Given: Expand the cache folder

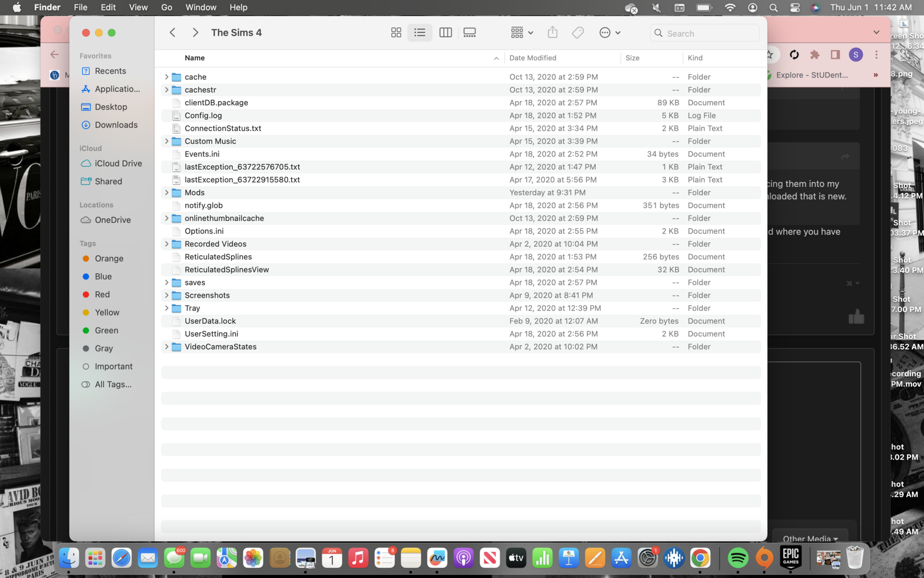Looking at the screenshot, I should coord(167,77).
